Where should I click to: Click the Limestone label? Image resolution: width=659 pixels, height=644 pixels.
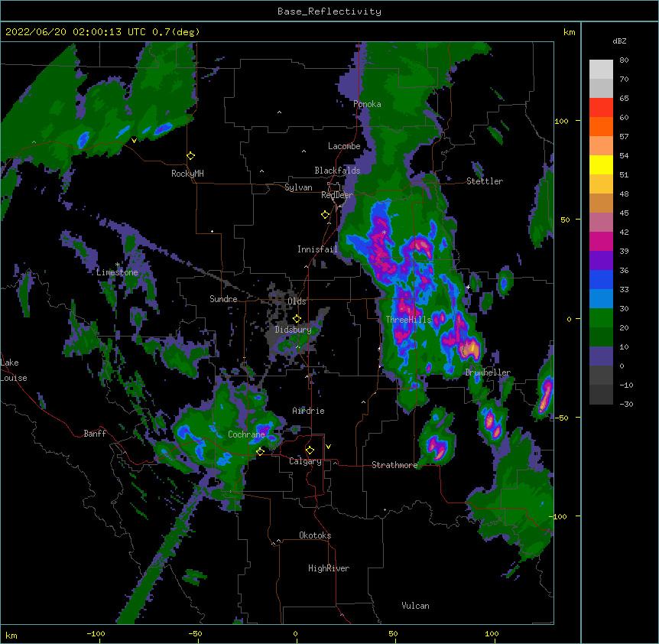(117, 272)
